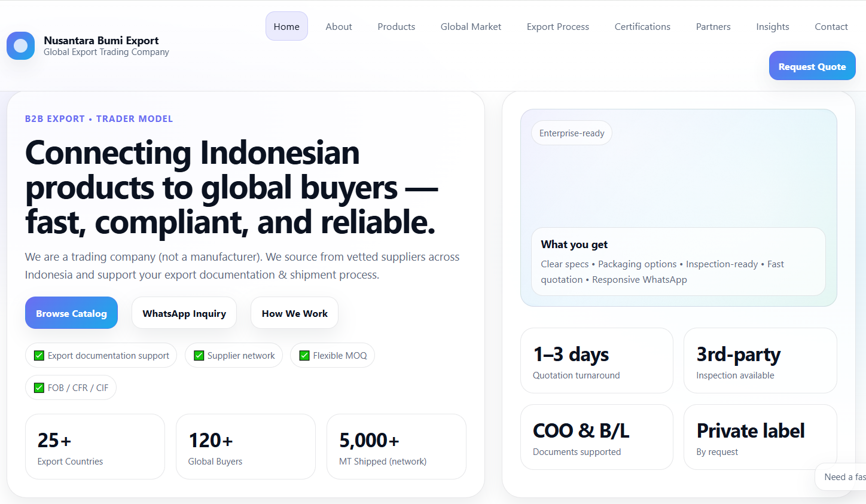Open the 'Need a fas…' floating widget
The height and width of the screenshot is (504, 866).
[x=843, y=477]
